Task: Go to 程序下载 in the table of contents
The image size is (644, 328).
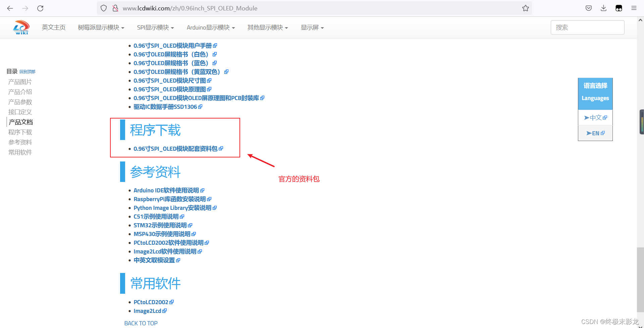Action: (x=20, y=132)
